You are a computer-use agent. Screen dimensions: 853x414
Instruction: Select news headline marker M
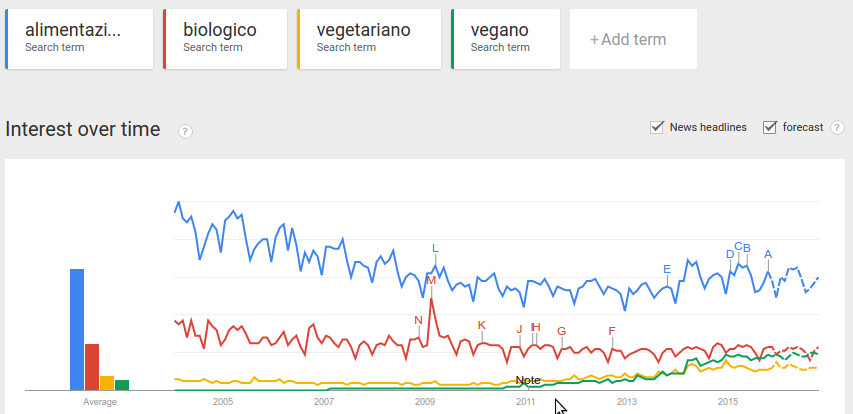[x=431, y=280]
